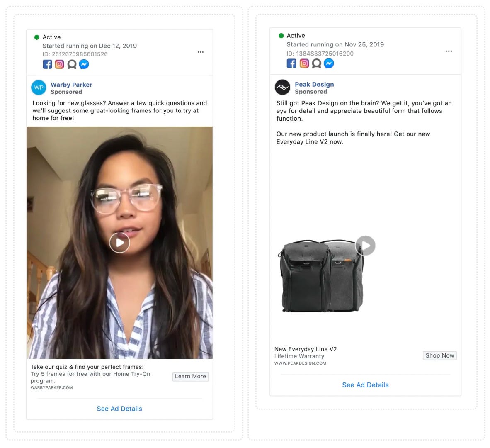Viewport: 490px width, 448px height.
Task: Click Facebook icon on Warby Parker ad
Action: 48,64
